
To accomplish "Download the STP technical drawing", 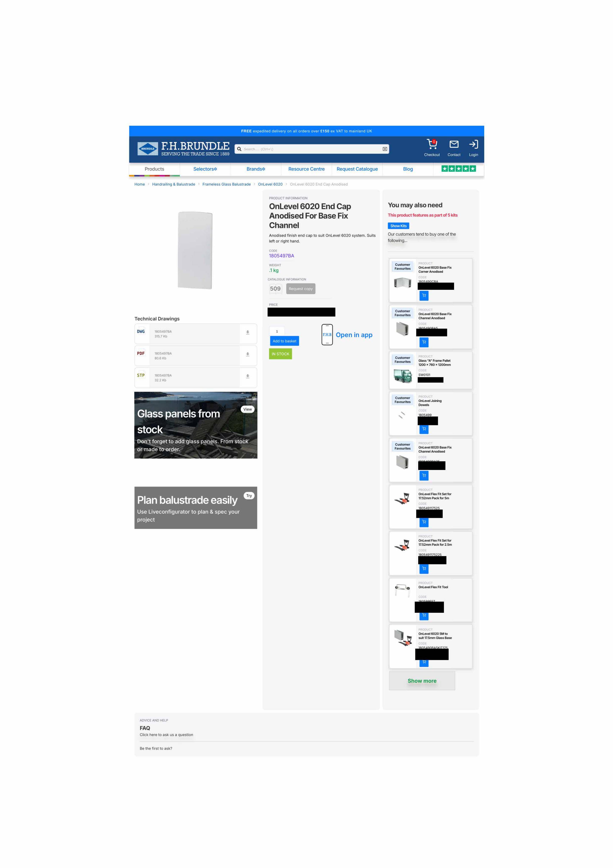I will (247, 376).
